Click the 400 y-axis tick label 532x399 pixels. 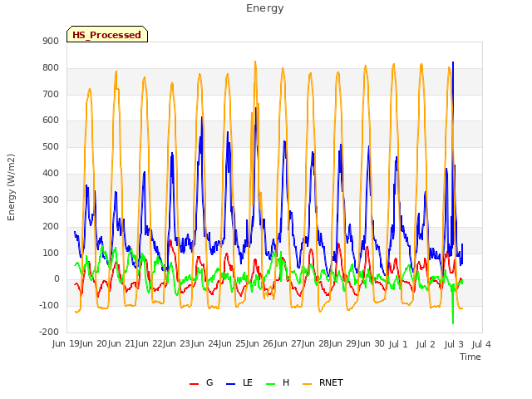pos(51,174)
